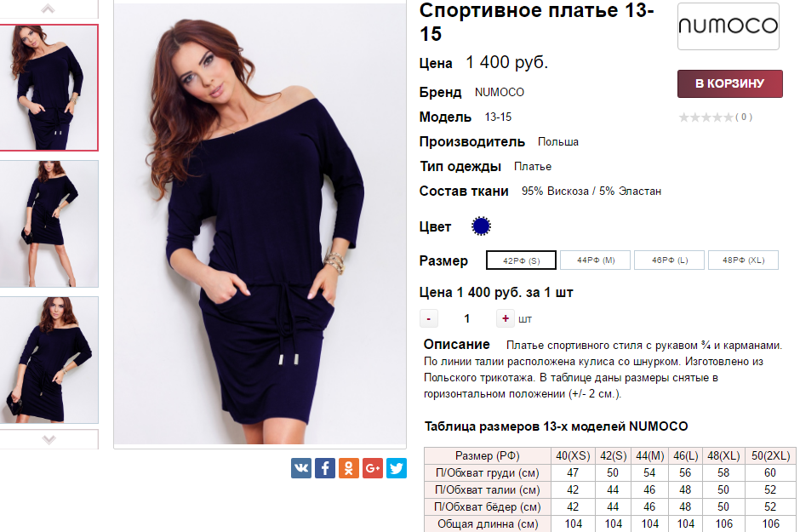Show next thumbnails with down chevron
Viewport: 800px width, 532px height.
pos(49,439)
